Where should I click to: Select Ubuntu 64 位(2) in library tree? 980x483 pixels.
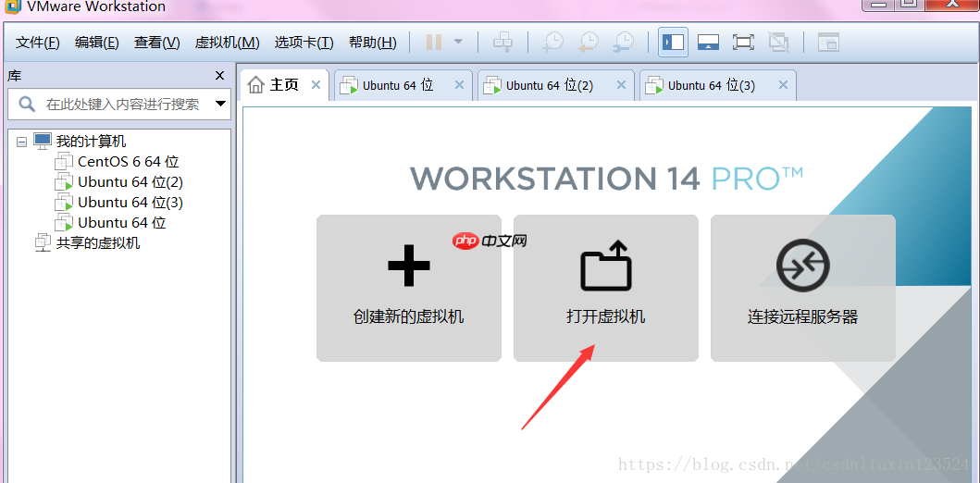[130, 182]
